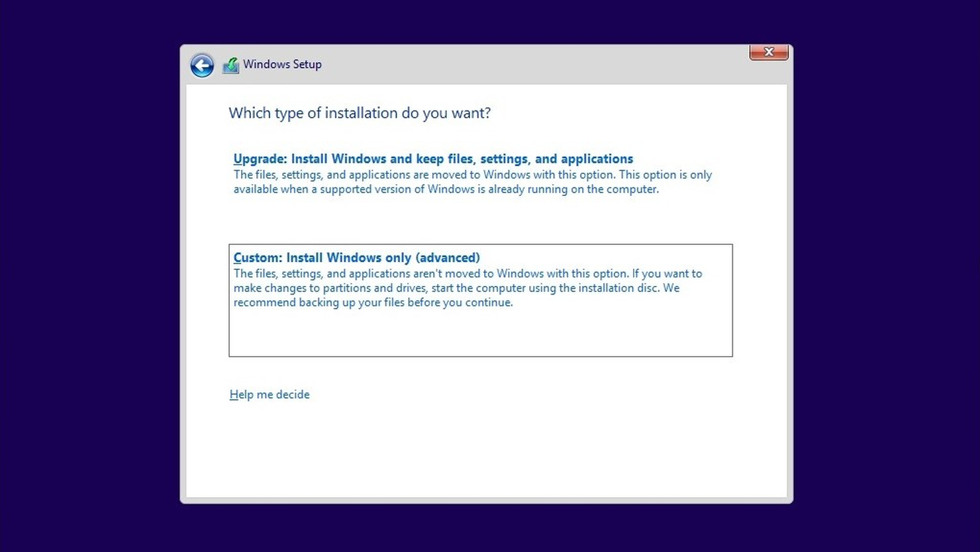
Task: Select Custom: Install Windows only (advanced)
Action: tap(481, 300)
